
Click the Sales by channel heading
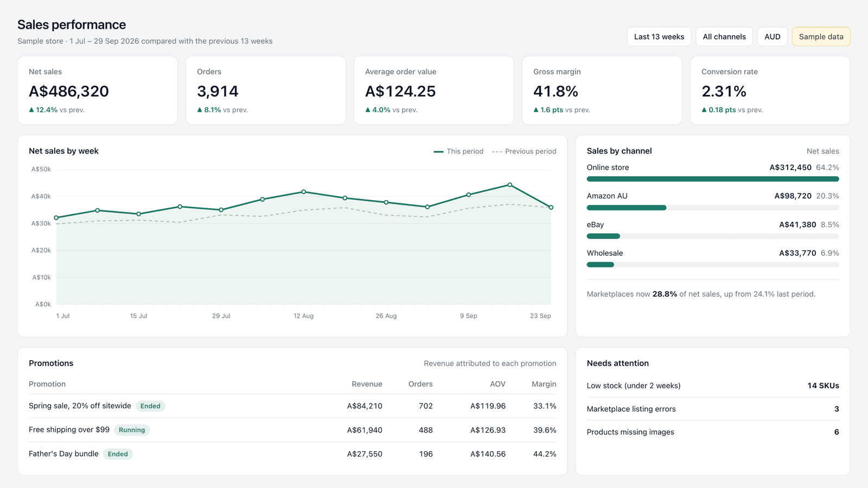tap(619, 151)
